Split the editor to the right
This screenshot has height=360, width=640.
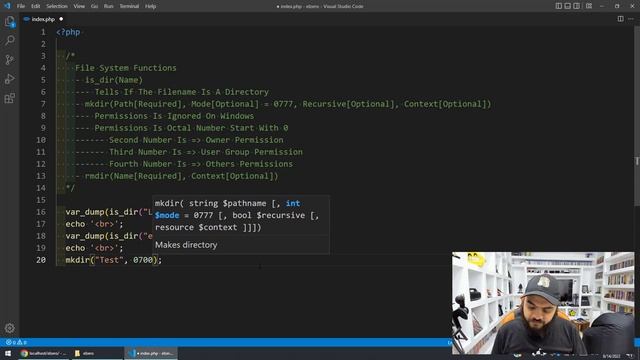click(620, 19)
